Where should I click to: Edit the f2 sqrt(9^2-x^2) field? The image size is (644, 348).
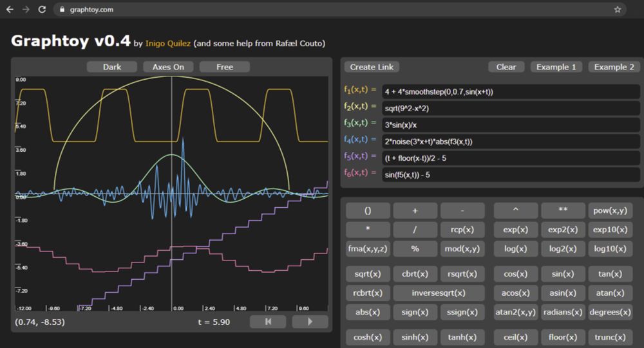click(511, 108)
